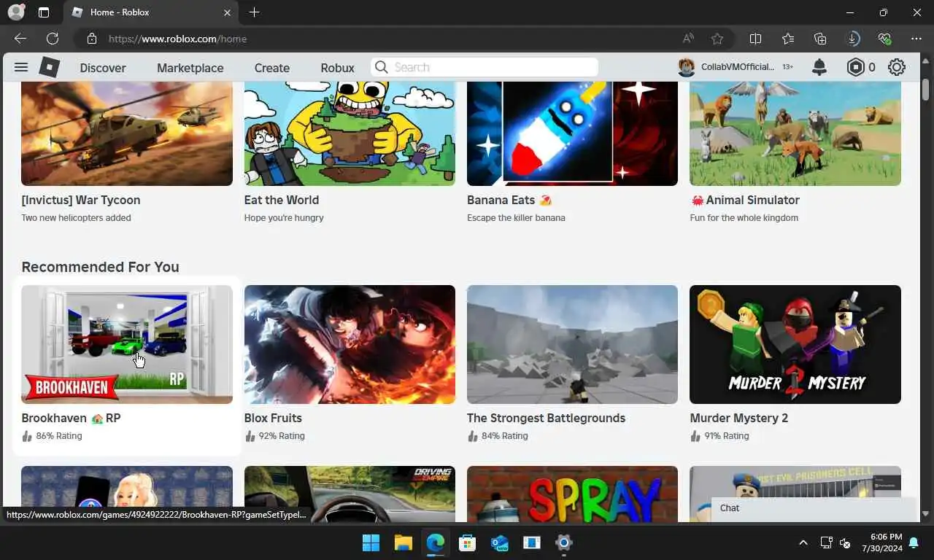
Task: Open the notifications bell
Action: point(819,67)
